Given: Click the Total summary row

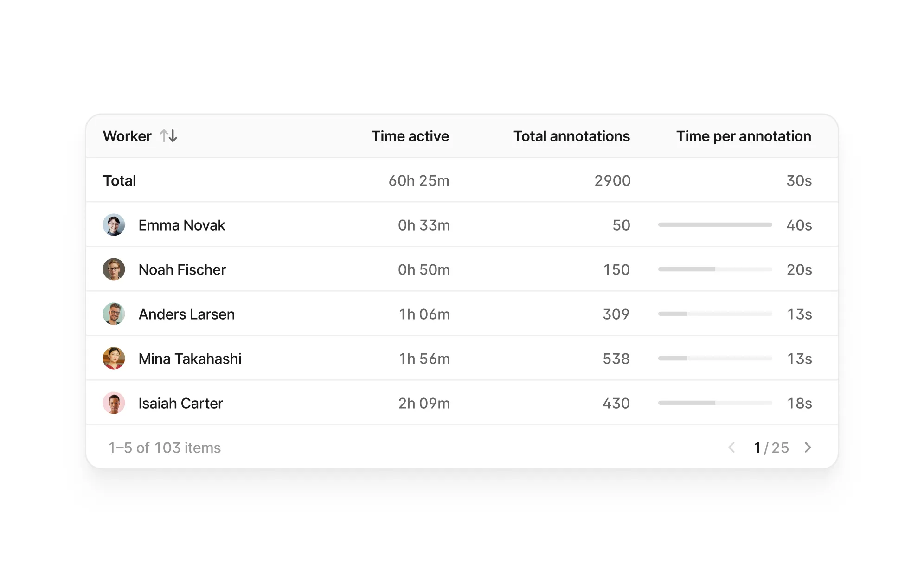Looking at the screenshot, I should tap(120, 180).
